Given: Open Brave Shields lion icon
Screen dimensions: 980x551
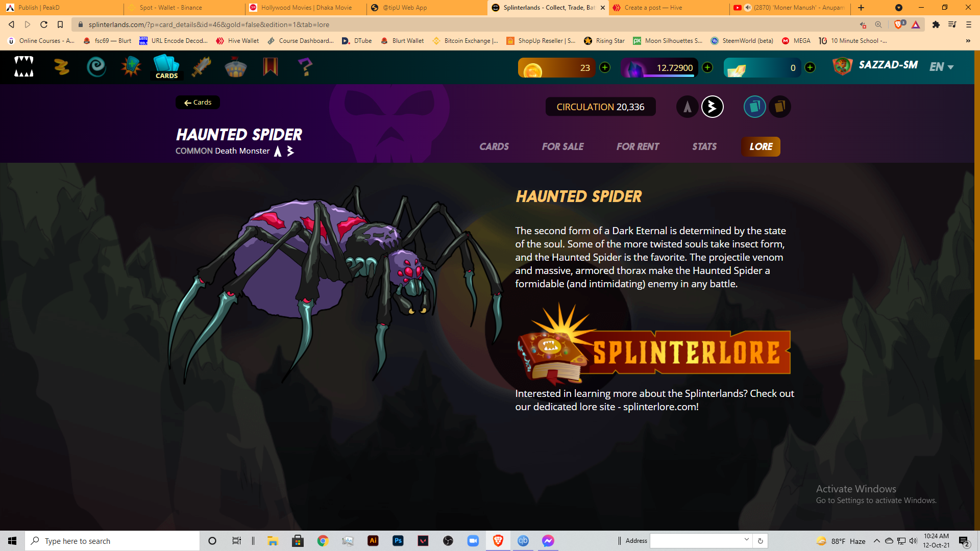Looking at the screenshot, I should pyautogui.click(x=899, y=24).
